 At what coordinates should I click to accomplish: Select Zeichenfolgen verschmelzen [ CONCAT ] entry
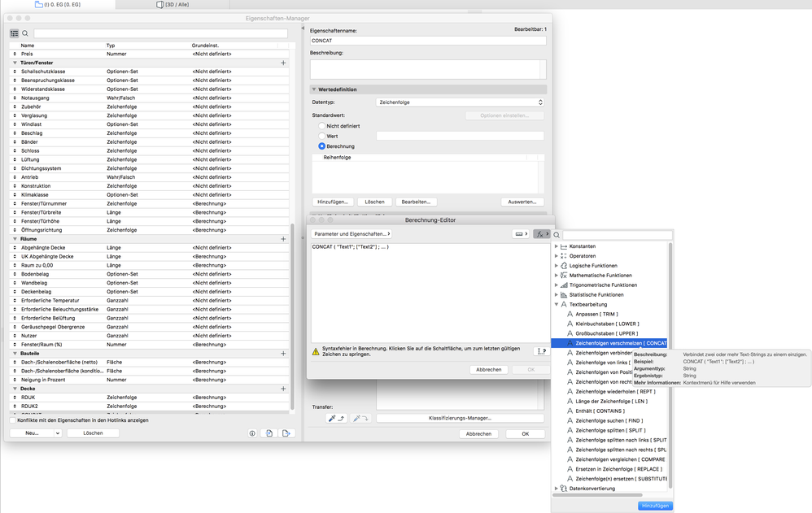tap(609, 343)
